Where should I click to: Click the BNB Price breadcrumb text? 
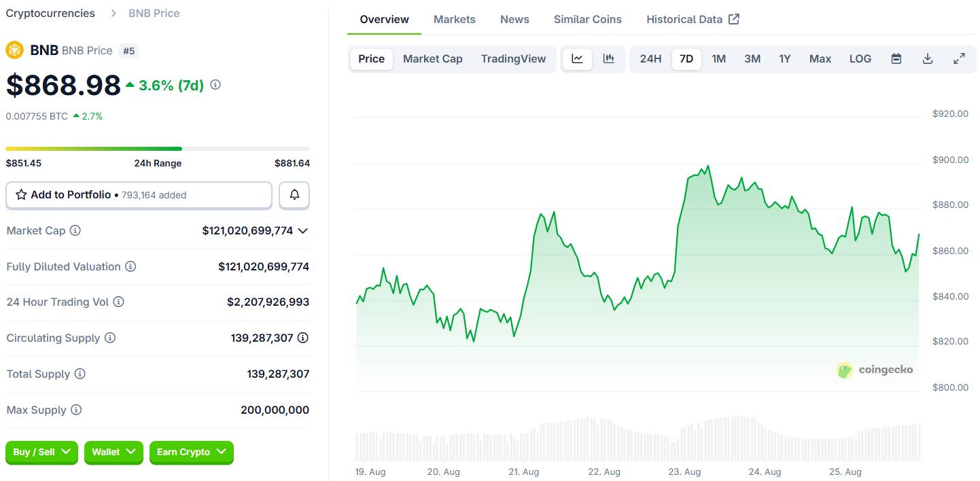(x=154, y=13)
